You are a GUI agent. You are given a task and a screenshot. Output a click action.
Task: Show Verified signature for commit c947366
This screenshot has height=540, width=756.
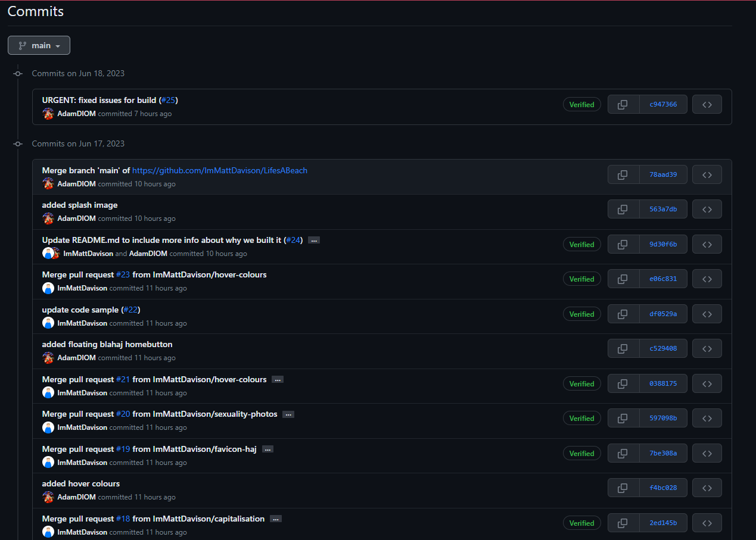click(x=582, y=105)
